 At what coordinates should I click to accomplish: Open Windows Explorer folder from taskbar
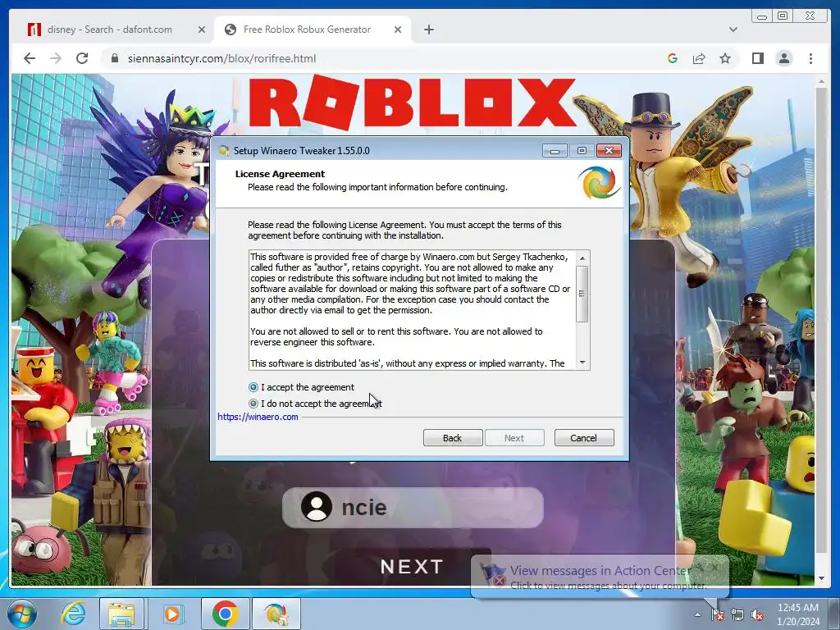click(122, 613)
